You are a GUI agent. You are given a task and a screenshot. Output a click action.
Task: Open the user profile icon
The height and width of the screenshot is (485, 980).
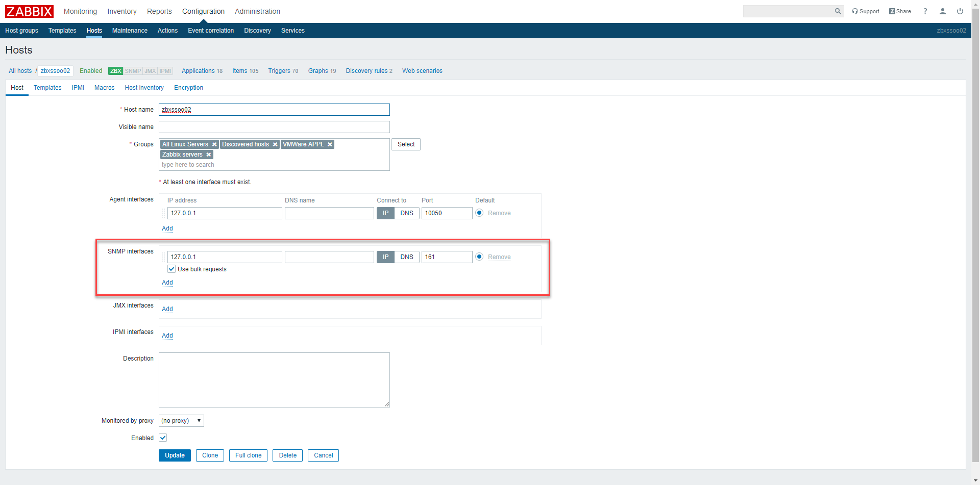(x=942, y=11)
